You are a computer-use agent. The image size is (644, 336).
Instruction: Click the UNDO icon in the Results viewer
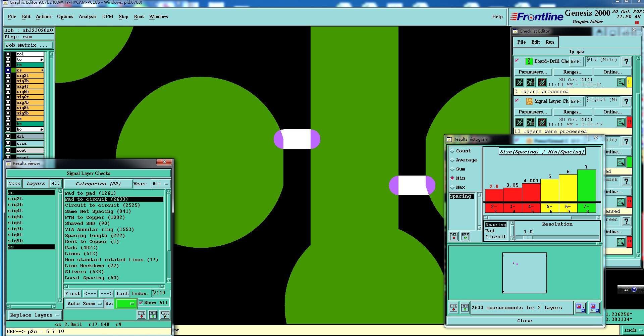[165, 315]
